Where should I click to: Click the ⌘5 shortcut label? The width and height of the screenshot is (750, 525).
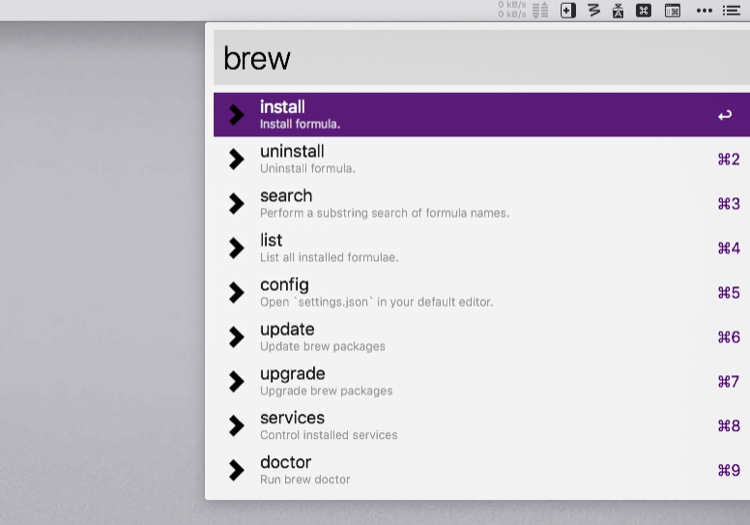pyautogui.click(x=729, y=293)
